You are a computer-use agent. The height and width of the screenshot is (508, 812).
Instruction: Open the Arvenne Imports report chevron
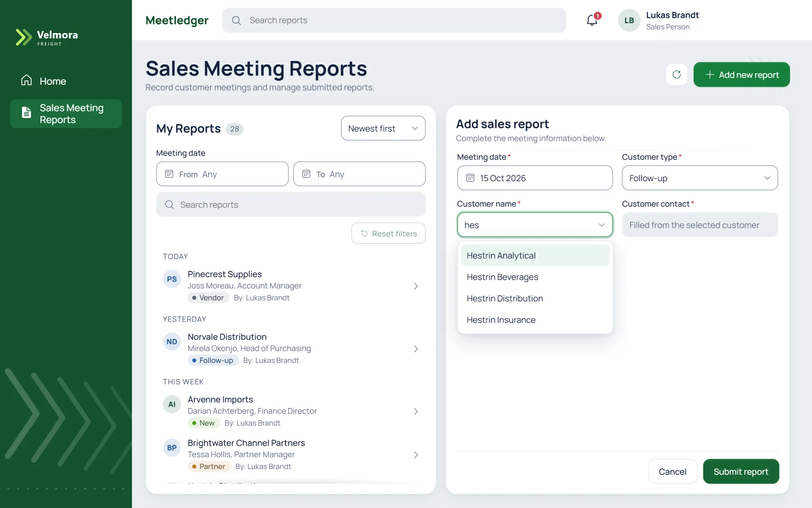tap(416, 411)
